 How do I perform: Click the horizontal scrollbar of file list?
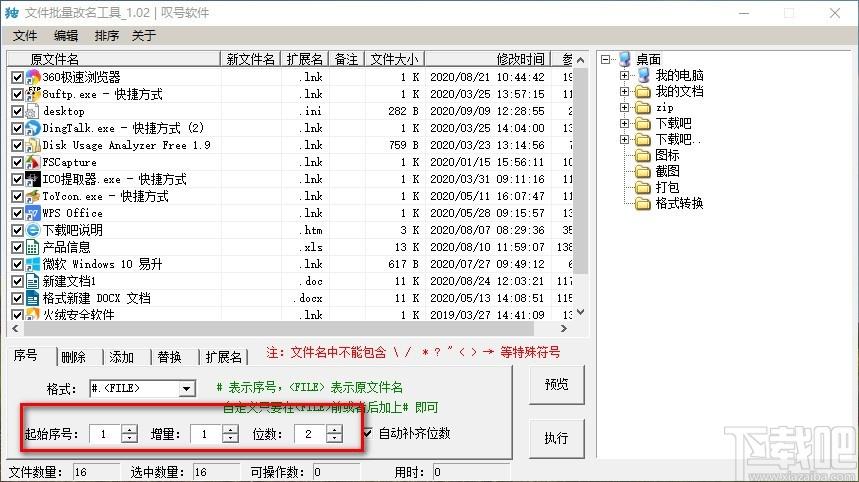point(278,329)
